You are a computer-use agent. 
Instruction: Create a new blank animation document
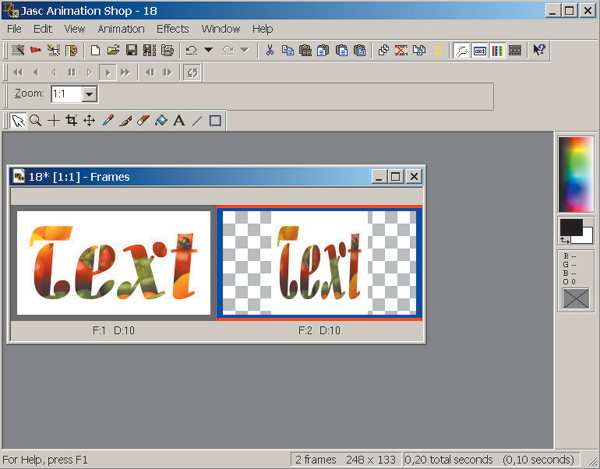pyautogui.click(x=95, y=50)
